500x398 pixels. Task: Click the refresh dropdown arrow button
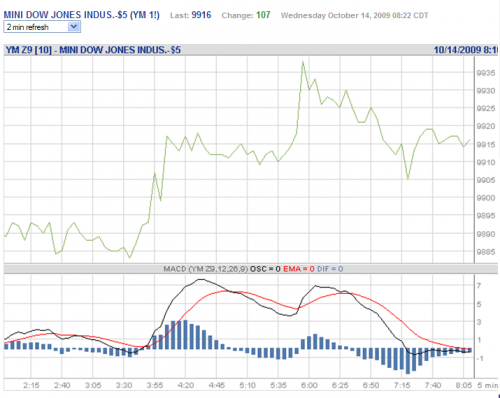tap(74, 27)
